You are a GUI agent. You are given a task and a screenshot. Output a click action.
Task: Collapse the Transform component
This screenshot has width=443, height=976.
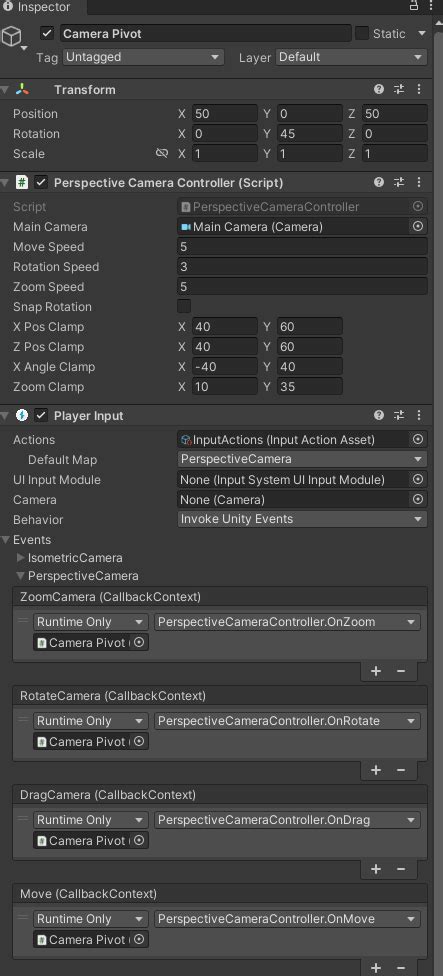point(5,90)
